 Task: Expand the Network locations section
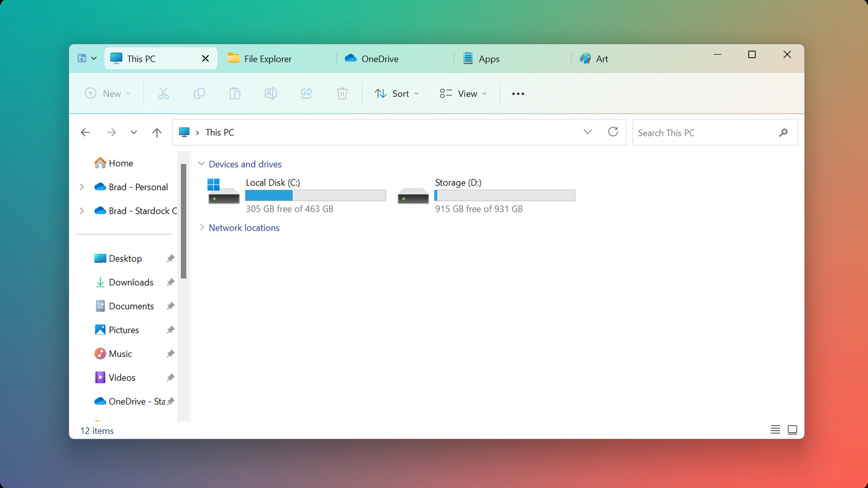(202, 228)
